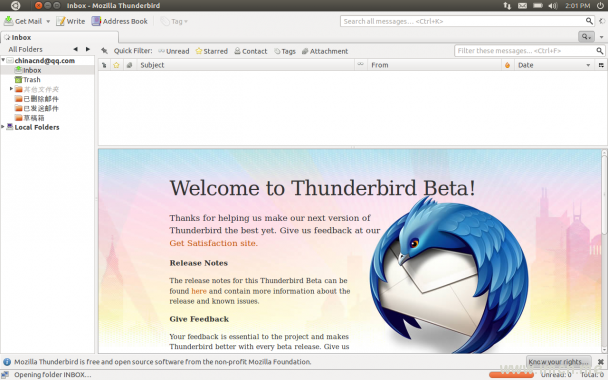This screenshot has height=380, width=608.
Task: Click the Know your rights button
Action: (559, 362)
